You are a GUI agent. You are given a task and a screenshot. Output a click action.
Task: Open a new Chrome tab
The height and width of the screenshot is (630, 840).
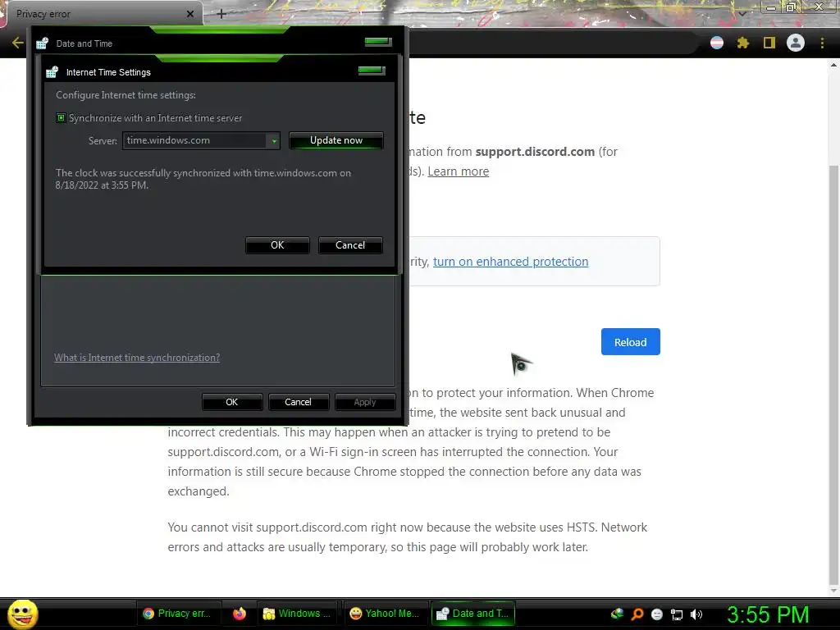(221, 14)
